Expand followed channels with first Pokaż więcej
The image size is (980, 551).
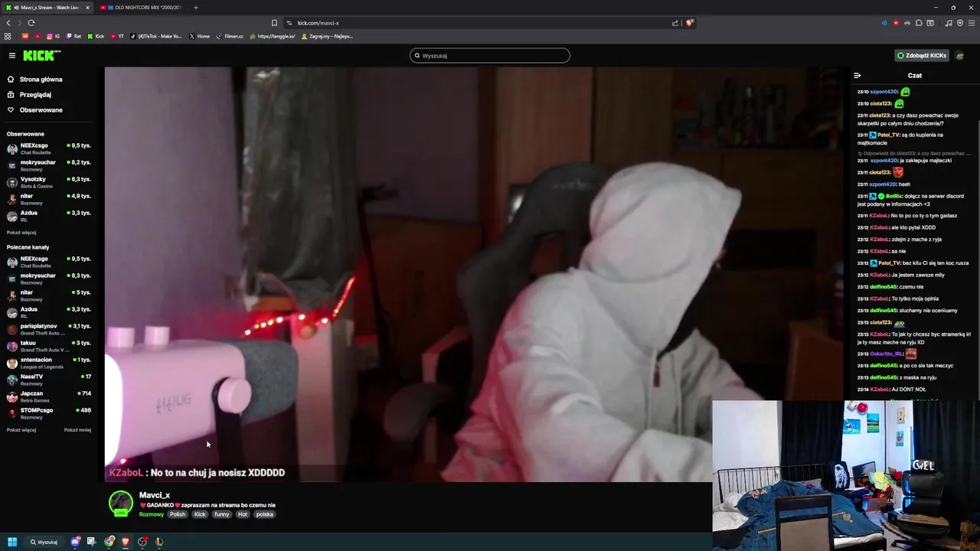point(21,232)
